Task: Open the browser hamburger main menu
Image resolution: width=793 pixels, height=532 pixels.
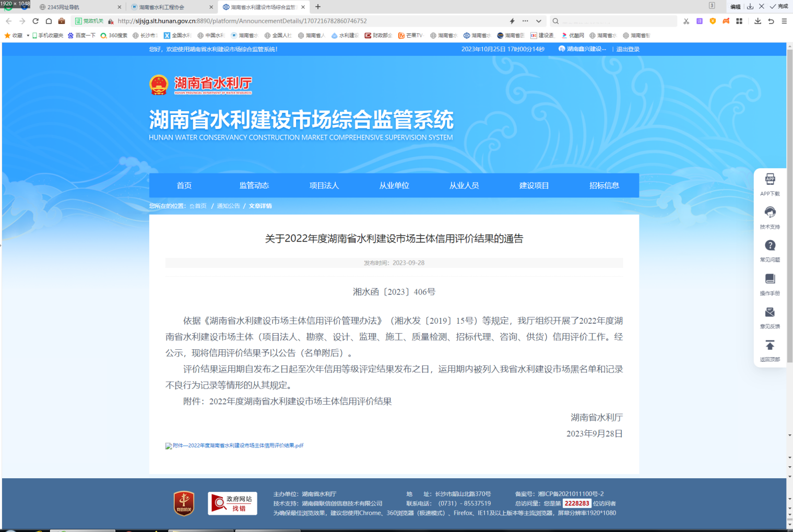Action: click(x=784, y=21)
